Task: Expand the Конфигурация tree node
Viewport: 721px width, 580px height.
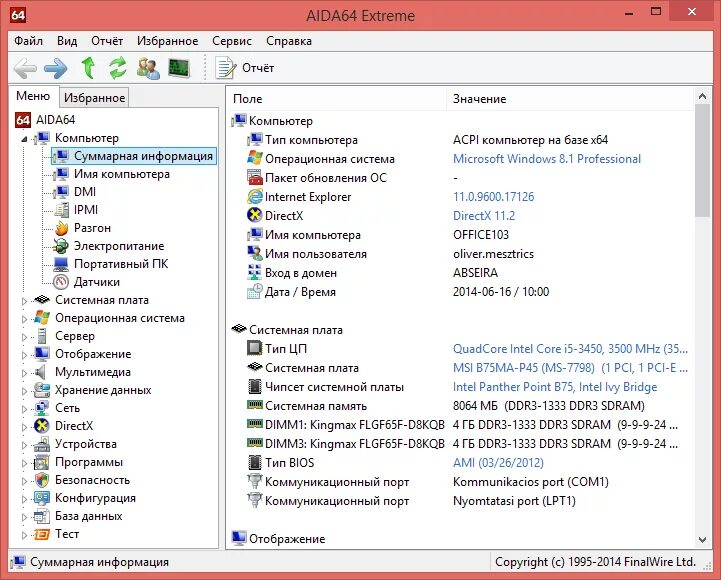Action: 24,499
